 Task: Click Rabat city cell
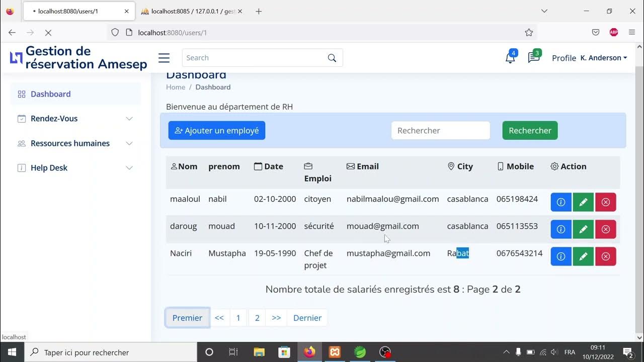coord(458,253)
